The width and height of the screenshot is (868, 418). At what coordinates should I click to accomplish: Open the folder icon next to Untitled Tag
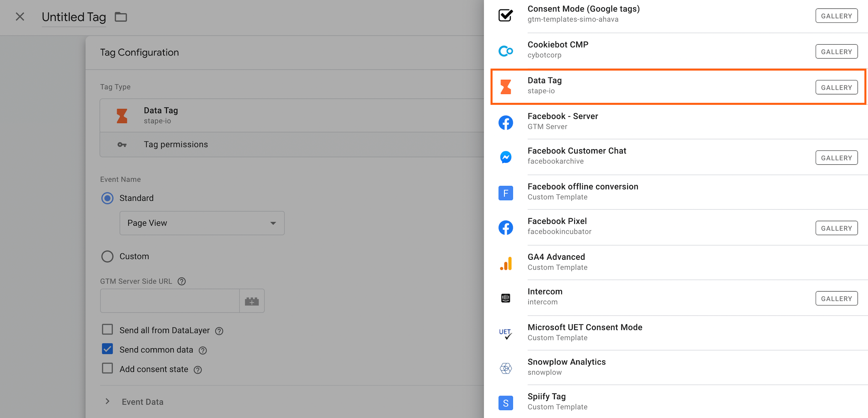[x=121, y=17]
